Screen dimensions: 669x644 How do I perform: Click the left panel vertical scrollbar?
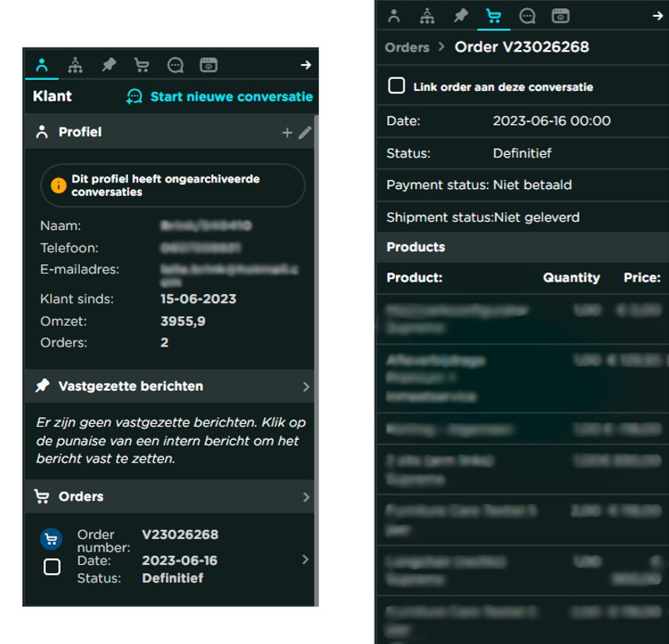316,333
